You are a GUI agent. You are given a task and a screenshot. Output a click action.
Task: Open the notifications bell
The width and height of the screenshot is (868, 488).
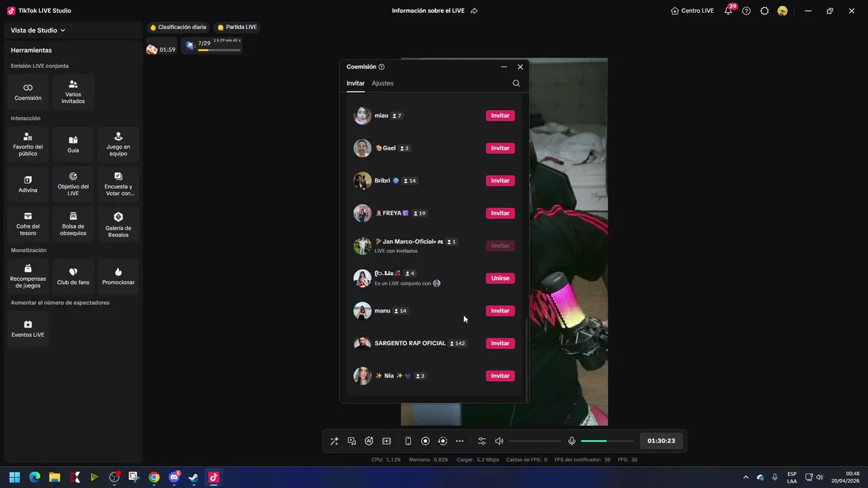click(x=728, y=11)
